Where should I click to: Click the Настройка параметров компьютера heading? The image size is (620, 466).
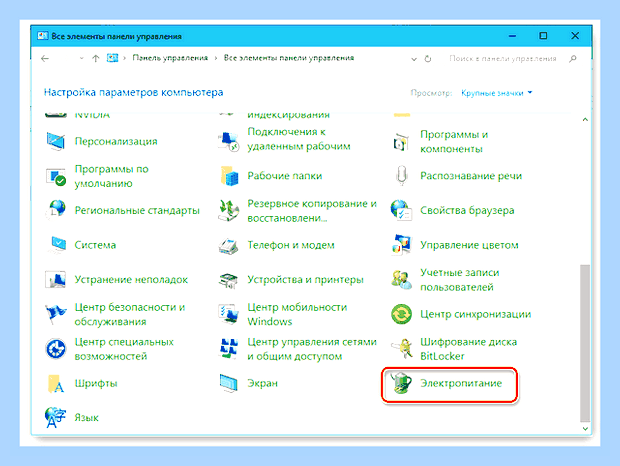(x=133, y=92)
